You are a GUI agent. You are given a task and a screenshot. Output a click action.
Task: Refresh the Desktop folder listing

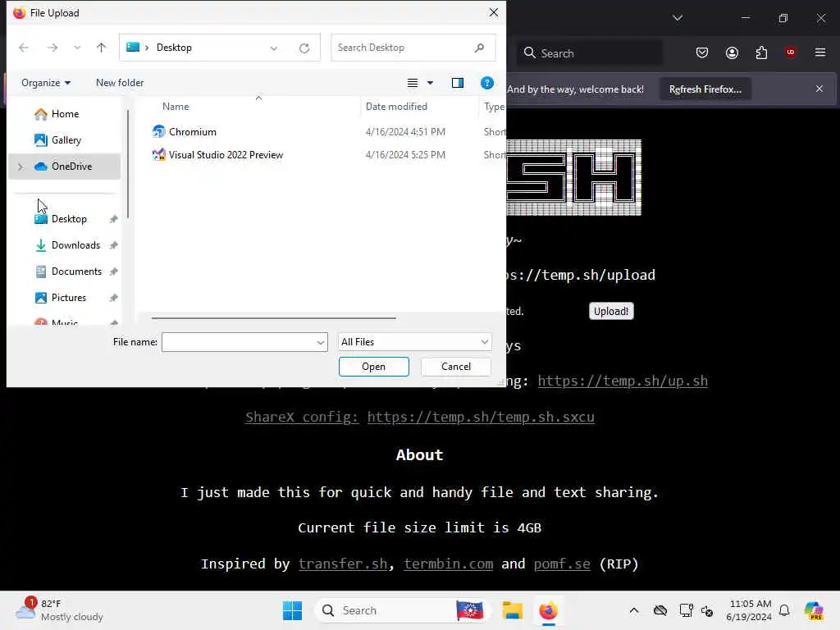304,48
